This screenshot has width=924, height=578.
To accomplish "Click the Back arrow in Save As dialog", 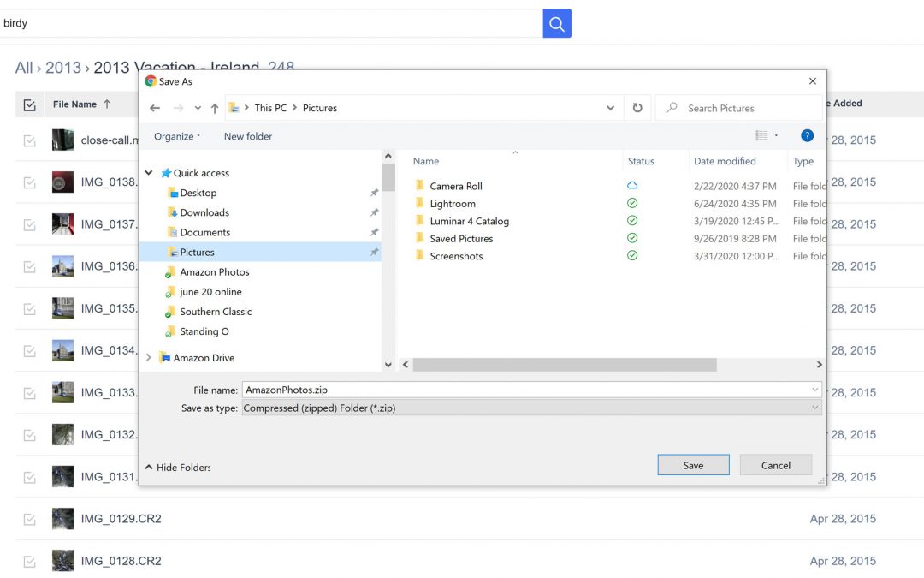I will (155, 108).
